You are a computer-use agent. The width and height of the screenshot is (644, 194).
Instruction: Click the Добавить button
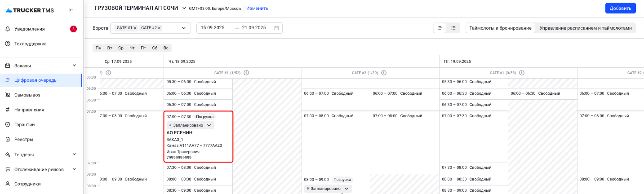pos(620,8)
